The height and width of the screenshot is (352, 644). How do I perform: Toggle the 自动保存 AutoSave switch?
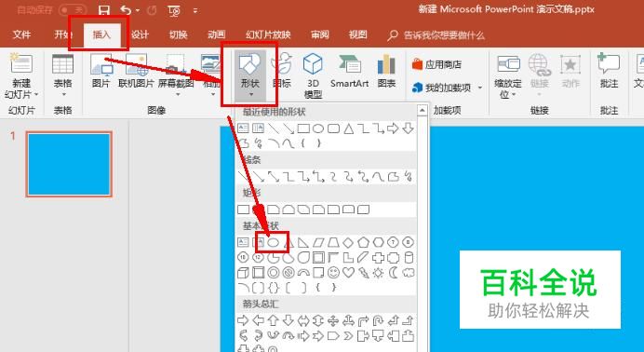(73, 10)
